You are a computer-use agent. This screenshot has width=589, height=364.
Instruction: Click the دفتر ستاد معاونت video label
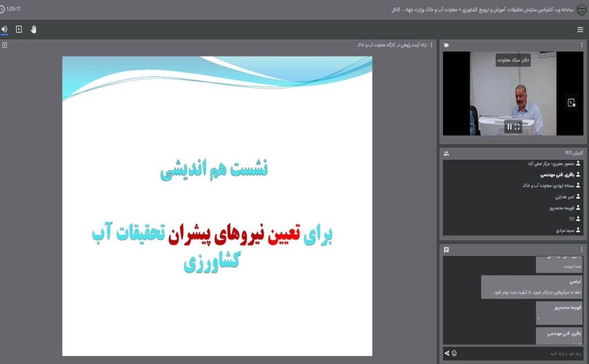(513, 60)
